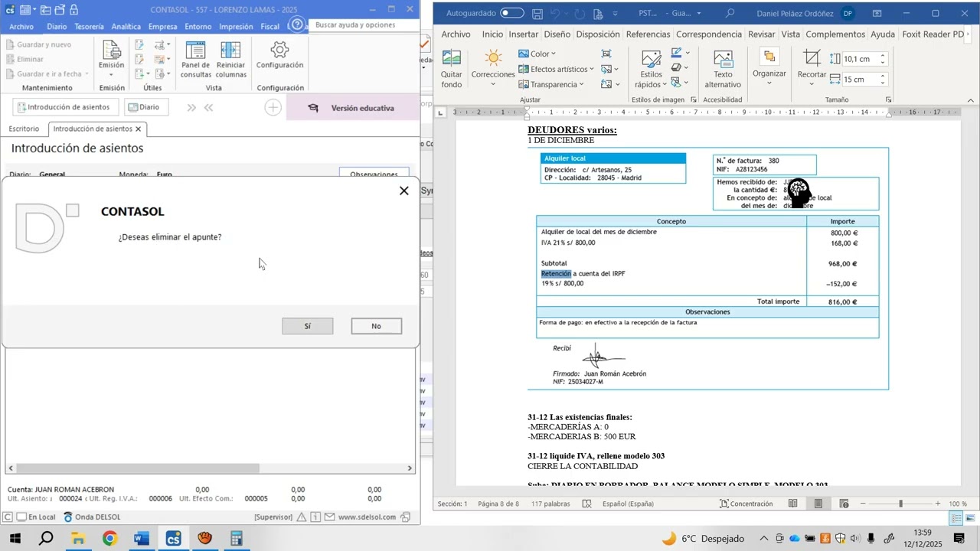Expand Contorno de imagen dropdown arrow in Word
The image size is (980, 551).
point(687,53)
